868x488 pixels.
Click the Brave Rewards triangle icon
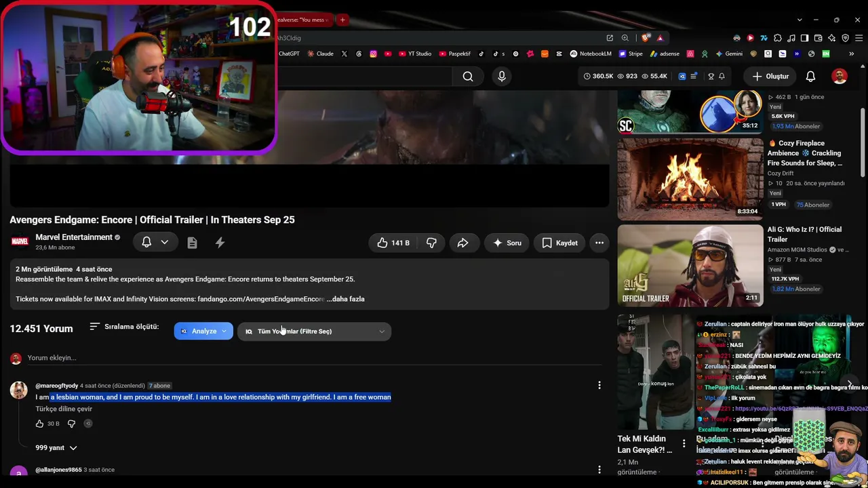pos(660,38)
